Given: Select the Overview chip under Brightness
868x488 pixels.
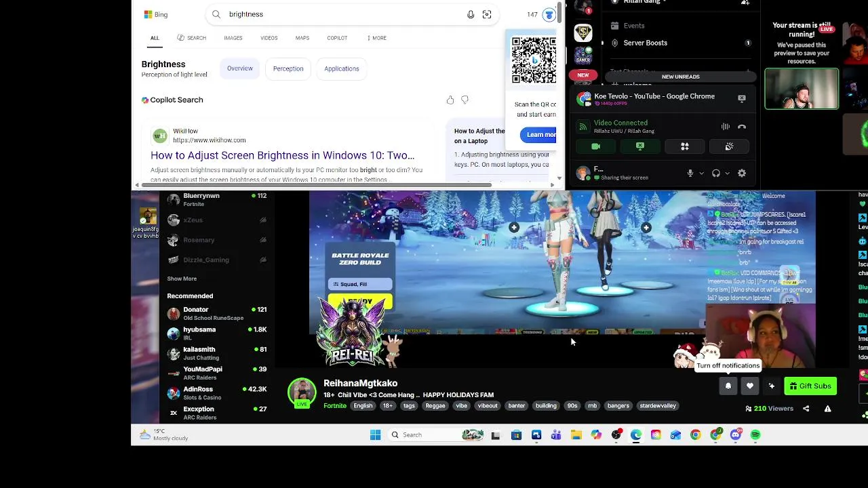Looking at the screenshot, I should click(240, 68).
